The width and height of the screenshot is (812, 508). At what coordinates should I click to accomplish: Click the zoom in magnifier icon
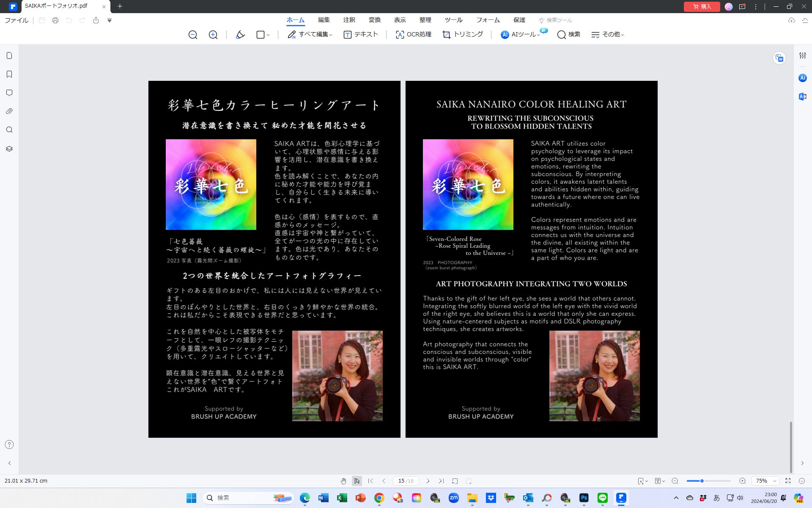(213, 35)
